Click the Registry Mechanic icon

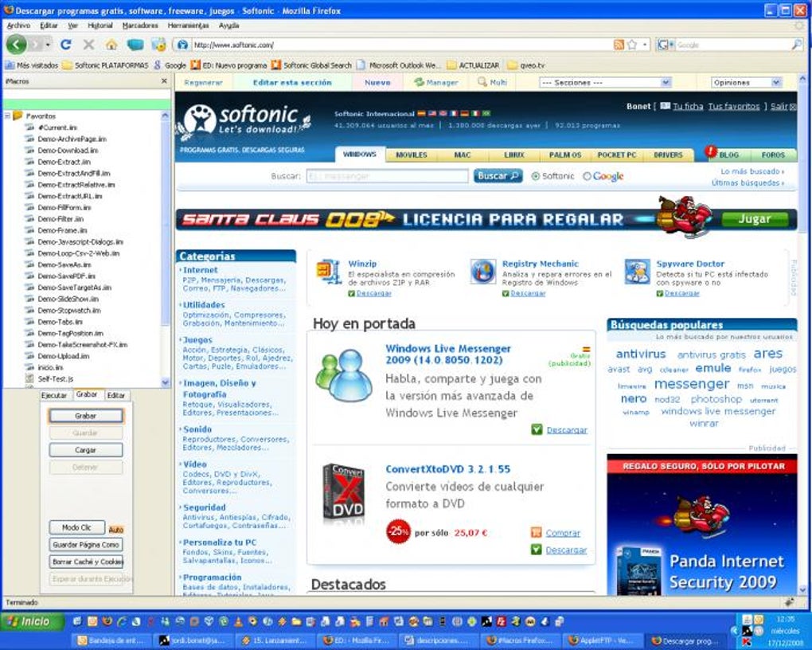pyautogui.click(x=482, y=271)
